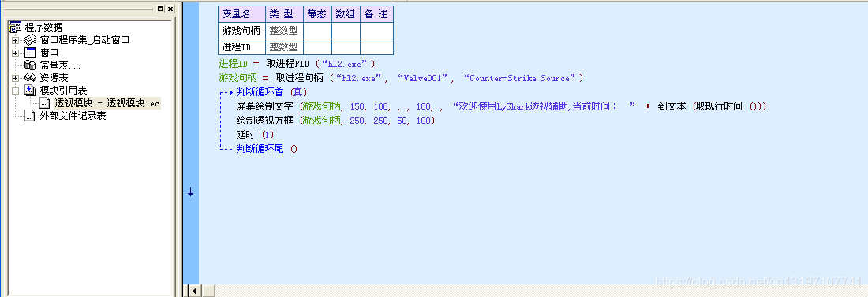Click the horizontal scrollbar thumb
Viewport: 868px width, 297px height.
coord(208,291)
